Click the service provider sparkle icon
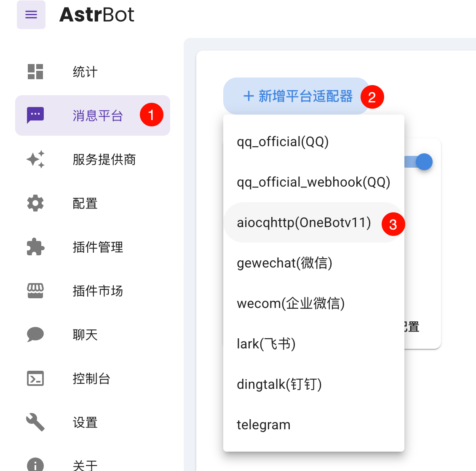Image resolution: width=476 pixels, height=471 pixels. 35,159
